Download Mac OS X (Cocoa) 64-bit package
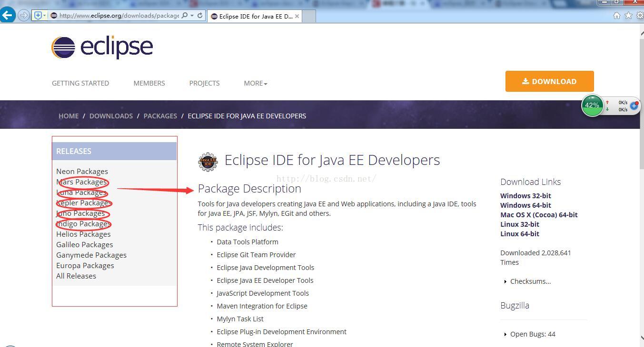644x347 pixels. point(539,214)
